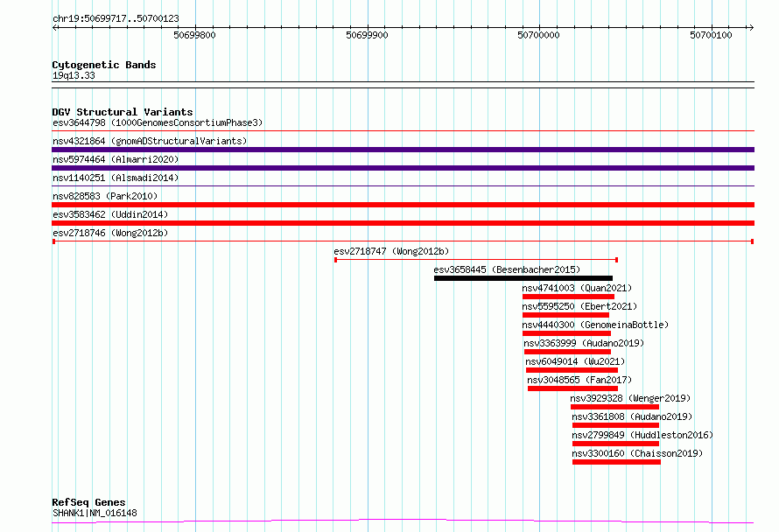Click the nsv4741003 Quan2021 red bar

(x=568, y=297)
